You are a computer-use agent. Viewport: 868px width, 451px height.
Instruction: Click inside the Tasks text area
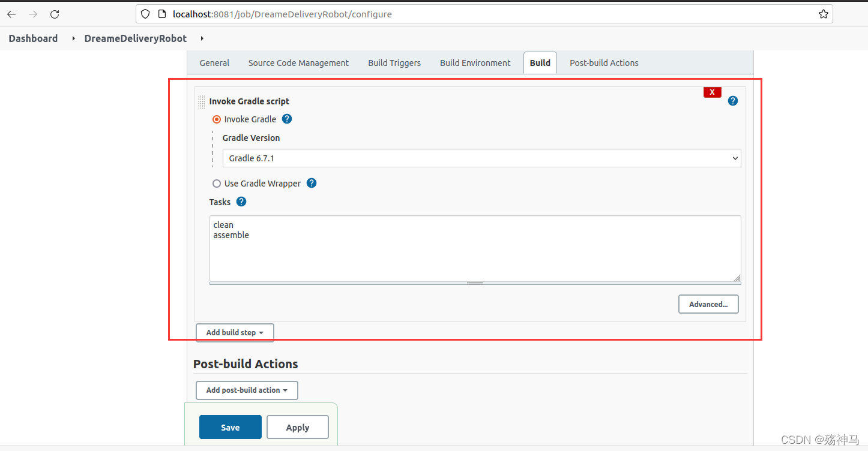[475, 248]
